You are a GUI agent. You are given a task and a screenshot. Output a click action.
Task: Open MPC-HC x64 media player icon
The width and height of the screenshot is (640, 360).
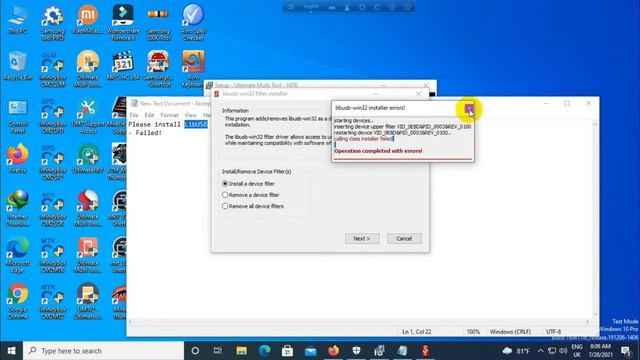[123, 66]
